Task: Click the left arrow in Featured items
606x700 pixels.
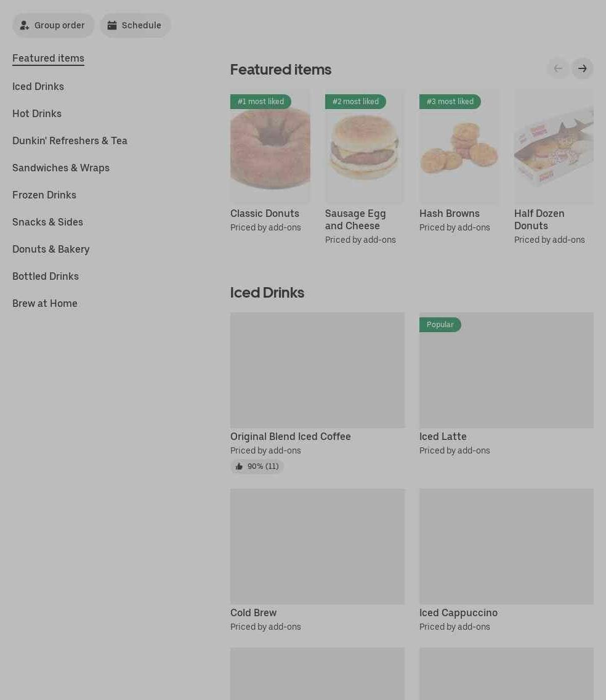Action: tap(558, 69)
